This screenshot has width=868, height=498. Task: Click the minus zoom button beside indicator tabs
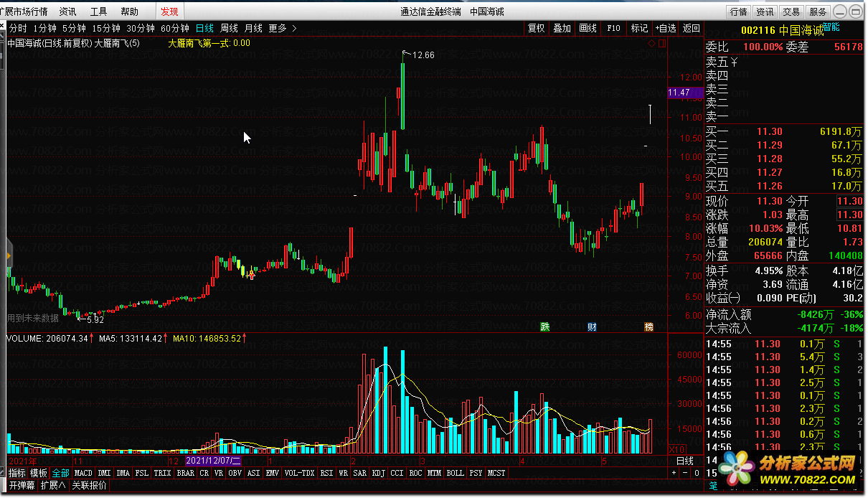(685, 473)
